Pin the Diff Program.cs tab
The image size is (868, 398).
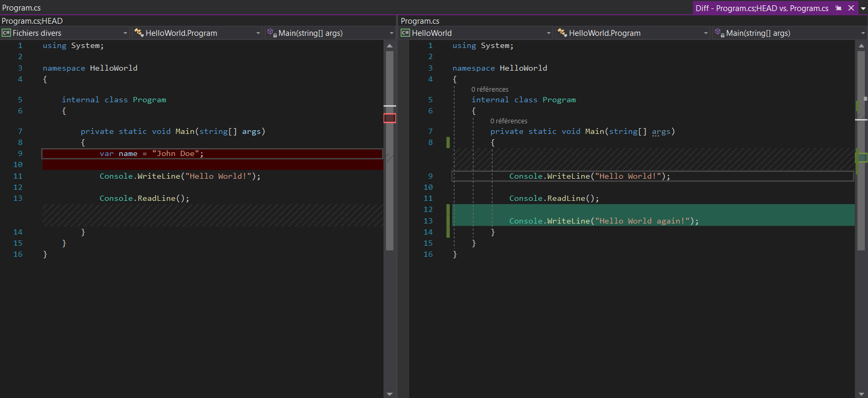tap(838, 8)
